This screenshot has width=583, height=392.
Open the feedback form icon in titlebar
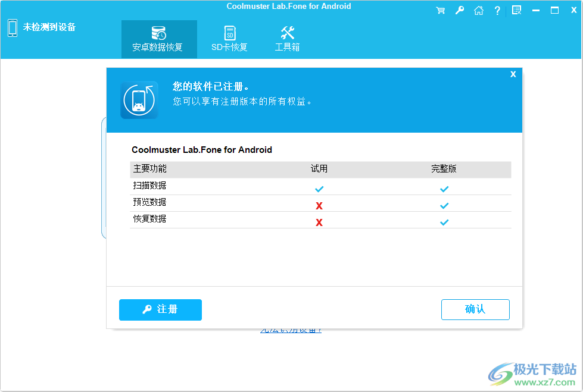(516, 10)
